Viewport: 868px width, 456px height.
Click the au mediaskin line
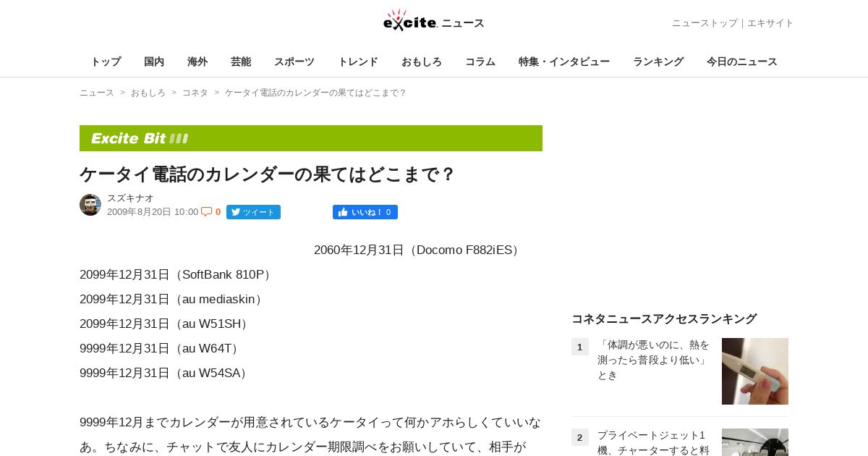coord(173,299)
